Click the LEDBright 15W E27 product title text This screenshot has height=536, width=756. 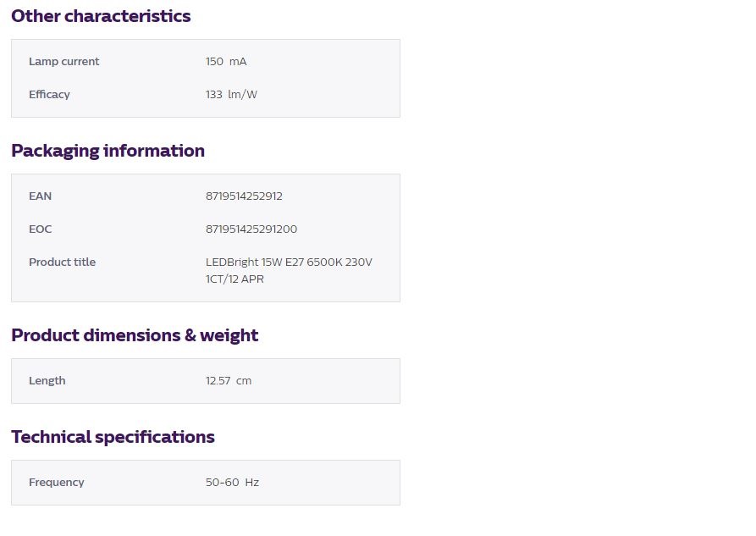coord(289,262)
